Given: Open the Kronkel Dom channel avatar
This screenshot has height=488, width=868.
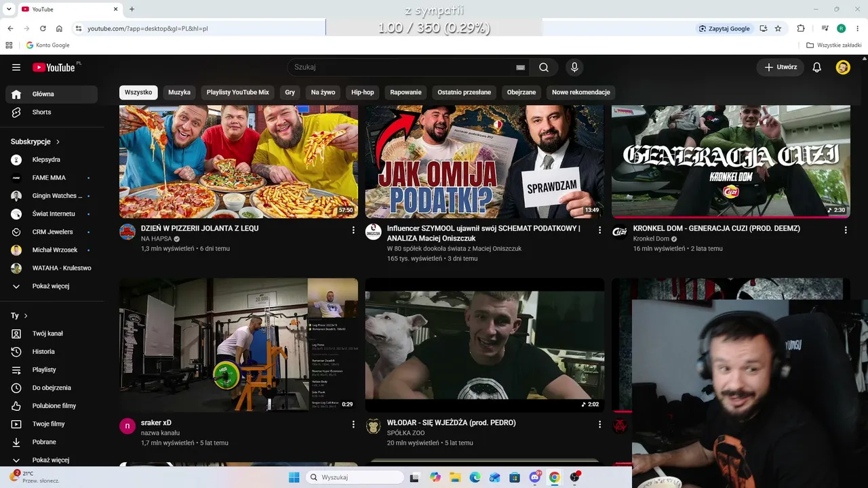Looking at the screenshot, I should click(x=620, y=232).
